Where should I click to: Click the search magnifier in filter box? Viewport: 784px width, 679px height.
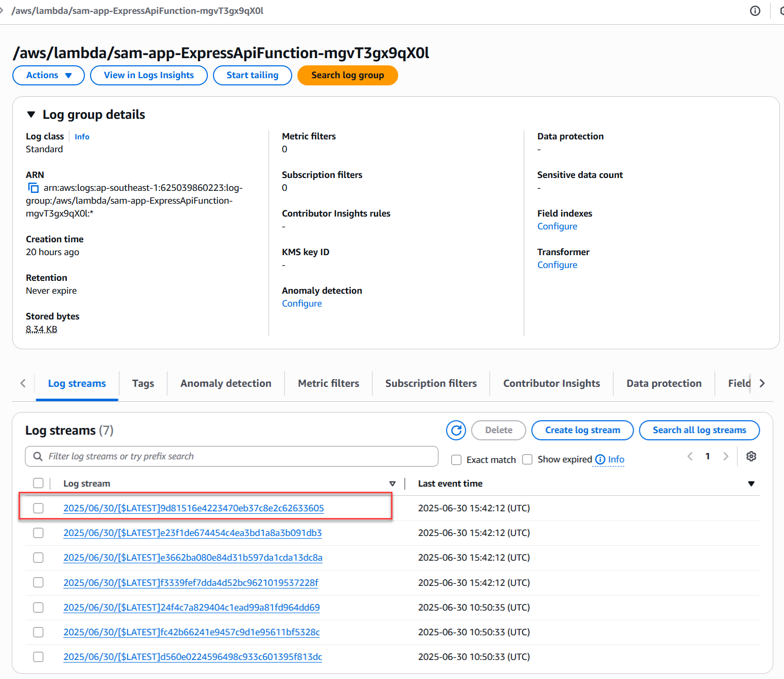(x=38, y=456)
